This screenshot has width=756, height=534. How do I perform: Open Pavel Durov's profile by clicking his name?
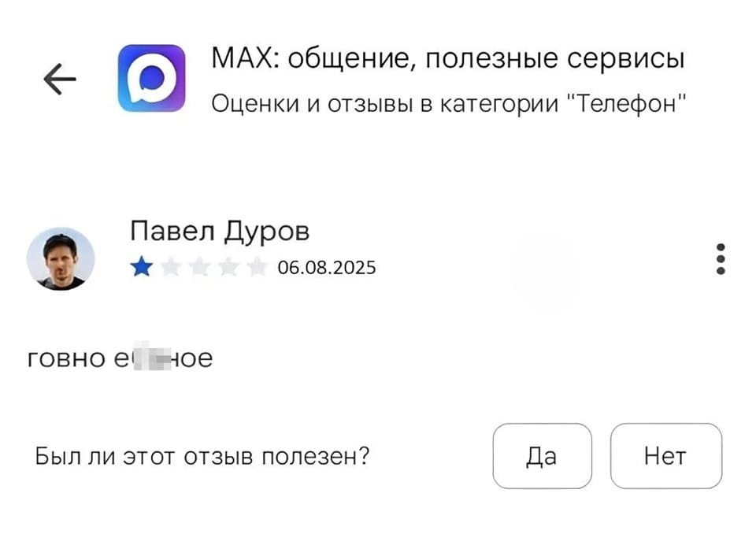[x=222, y=231]
